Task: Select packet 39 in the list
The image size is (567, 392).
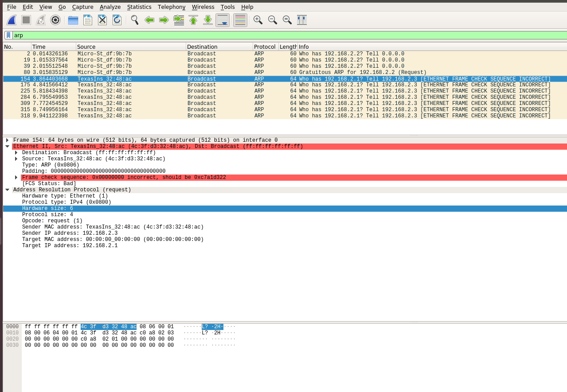Action: tap(285, 66)
